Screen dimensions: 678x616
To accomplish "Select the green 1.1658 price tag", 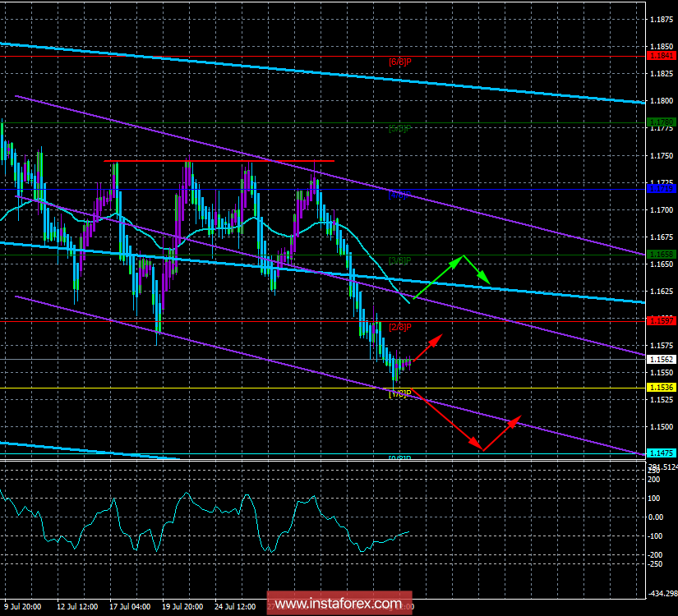I will point(661,255).
